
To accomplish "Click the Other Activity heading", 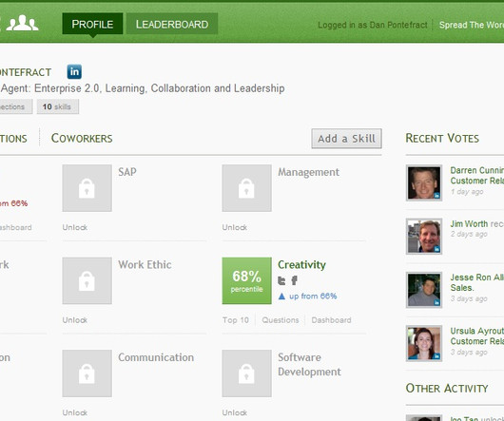I will coord(447,389).
